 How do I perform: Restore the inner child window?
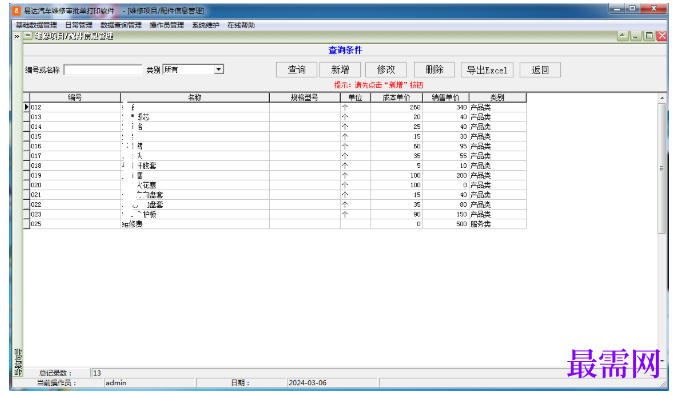point(649,36)
